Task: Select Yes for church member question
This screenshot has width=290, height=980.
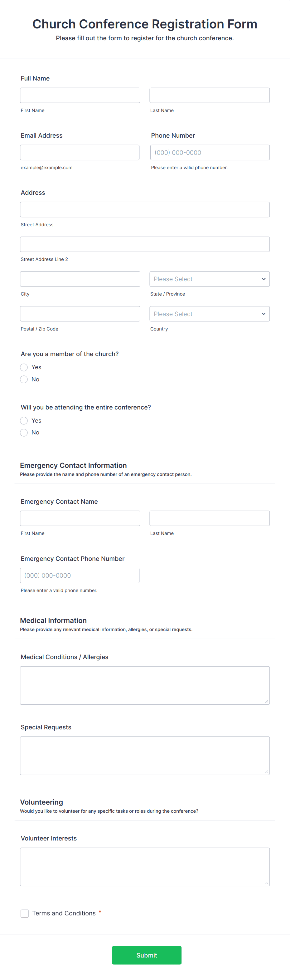Action: 24,367
